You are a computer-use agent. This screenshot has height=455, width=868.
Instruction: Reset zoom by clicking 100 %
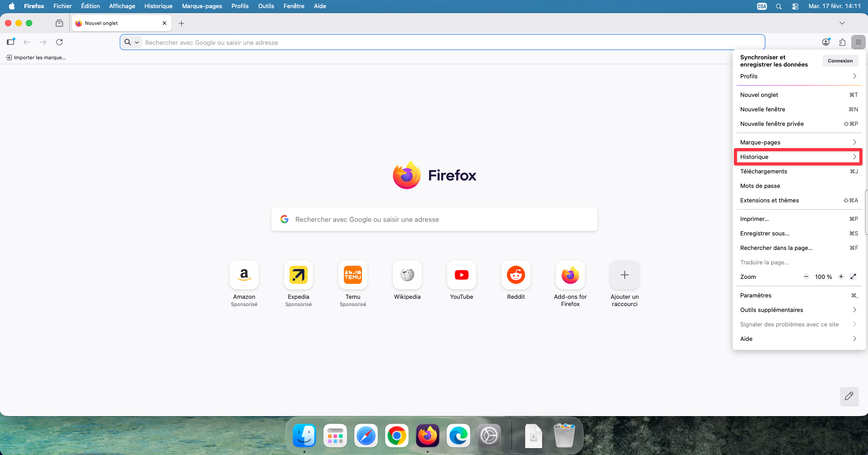point(824,277)
